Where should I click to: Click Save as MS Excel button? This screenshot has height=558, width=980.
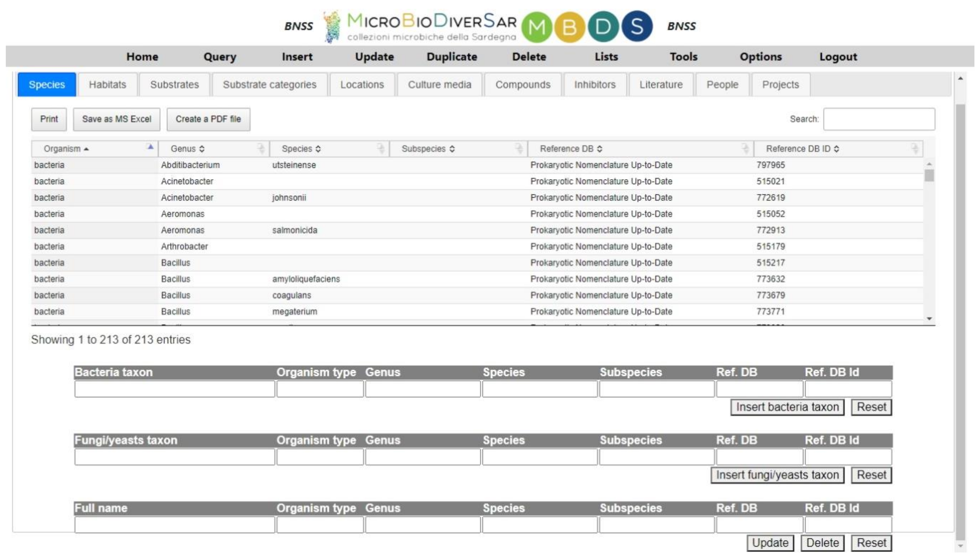(x=116, y=119)
